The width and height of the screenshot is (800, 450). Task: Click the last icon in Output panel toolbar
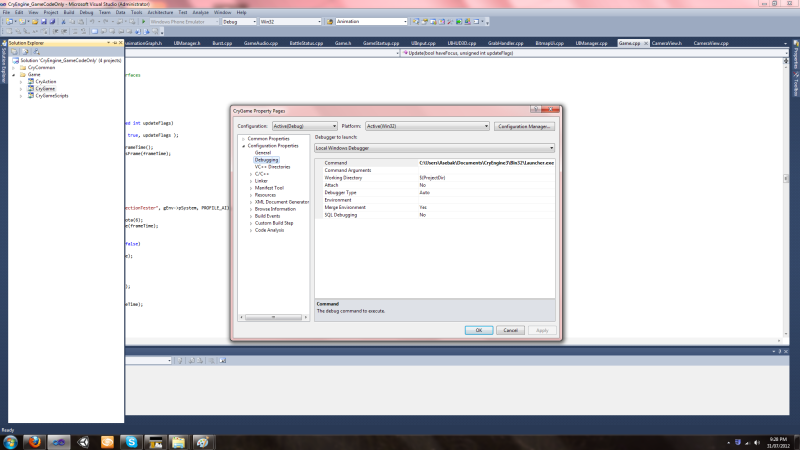[223, 361]
